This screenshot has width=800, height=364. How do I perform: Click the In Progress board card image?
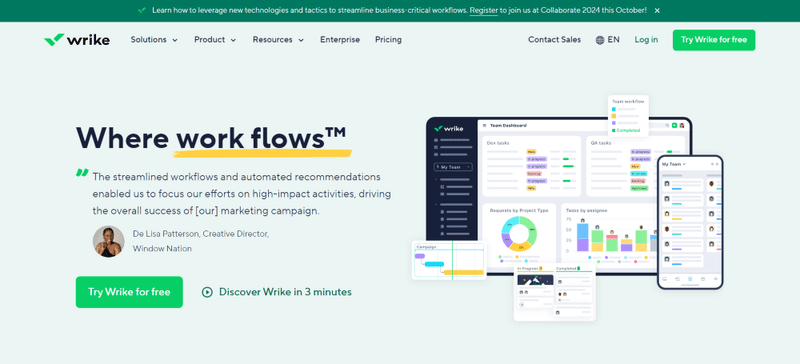(535, 280)
